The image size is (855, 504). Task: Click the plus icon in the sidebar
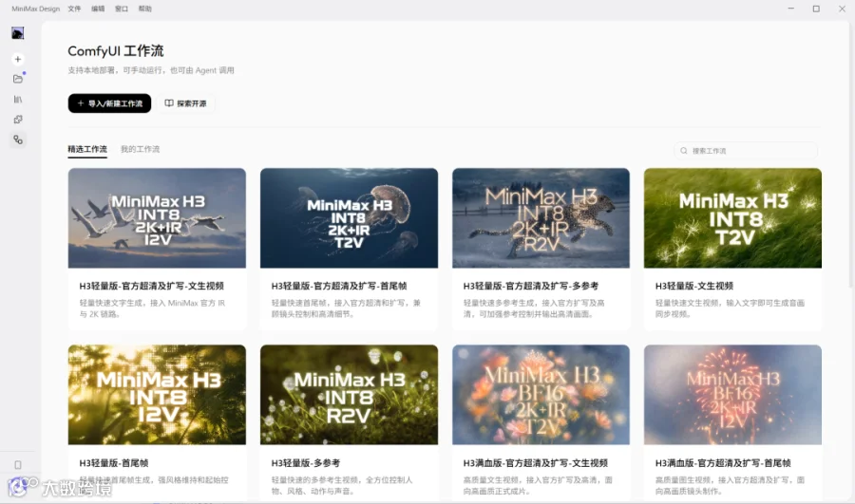click(x=18, y=59)
